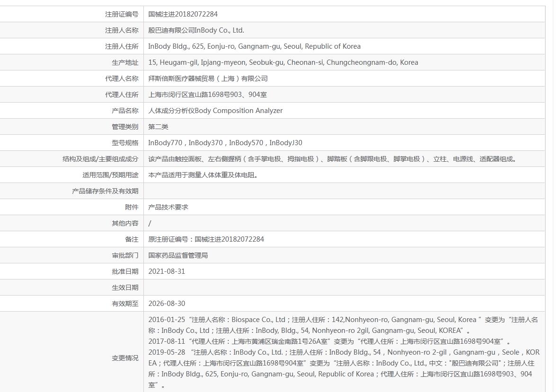Image resolution: width=558 pixels, height=392 pixels.
Task: Select the 2017-08-11 agent address change line
Action: 329,341
